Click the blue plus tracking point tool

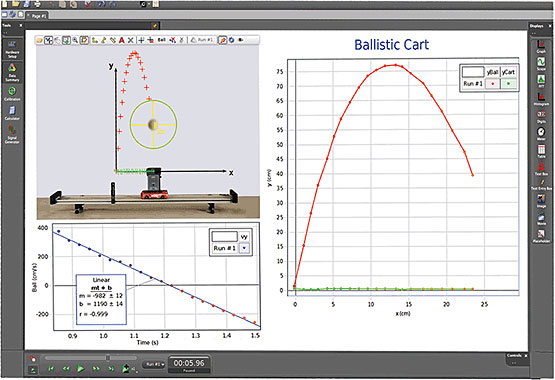(x=141, y=40)
